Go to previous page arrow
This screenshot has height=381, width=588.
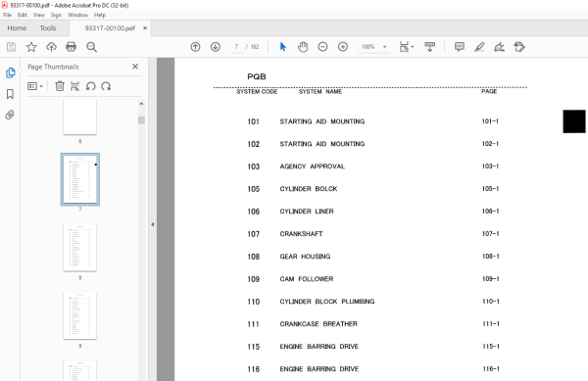point(195,47)
